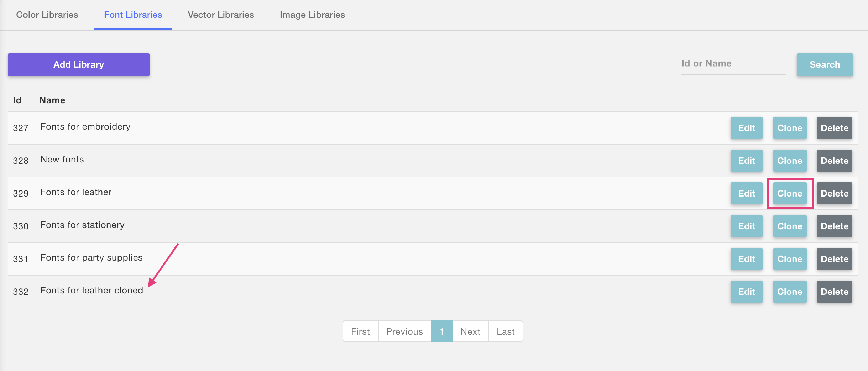The height and width of the screenshot is (371, 868).
Task: Open the Vector Libraries tab
Action: pyautogui.click(x=221, y=15)
